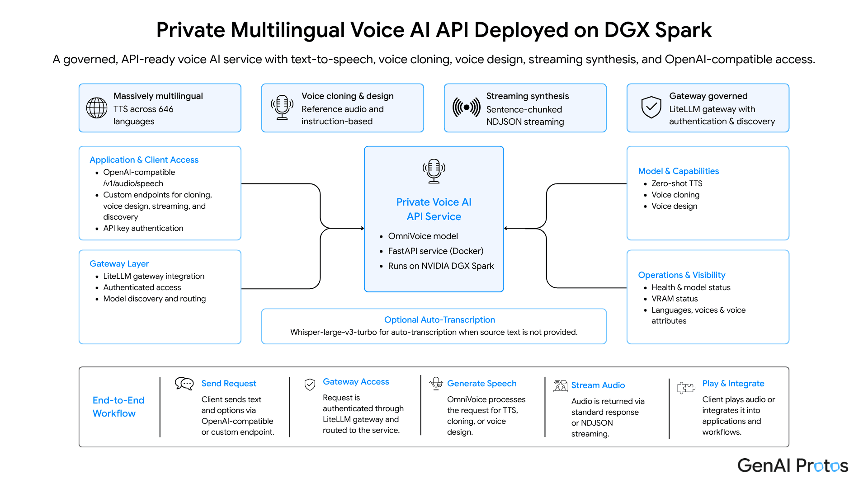Click the End-to-End Workflow label

(118, 407)
